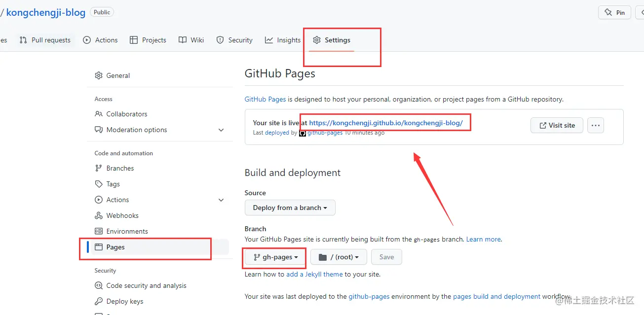The width and height of the screenshot is (644, 315).
Task: Click the Pull requests icon
Action: point(23,40)
